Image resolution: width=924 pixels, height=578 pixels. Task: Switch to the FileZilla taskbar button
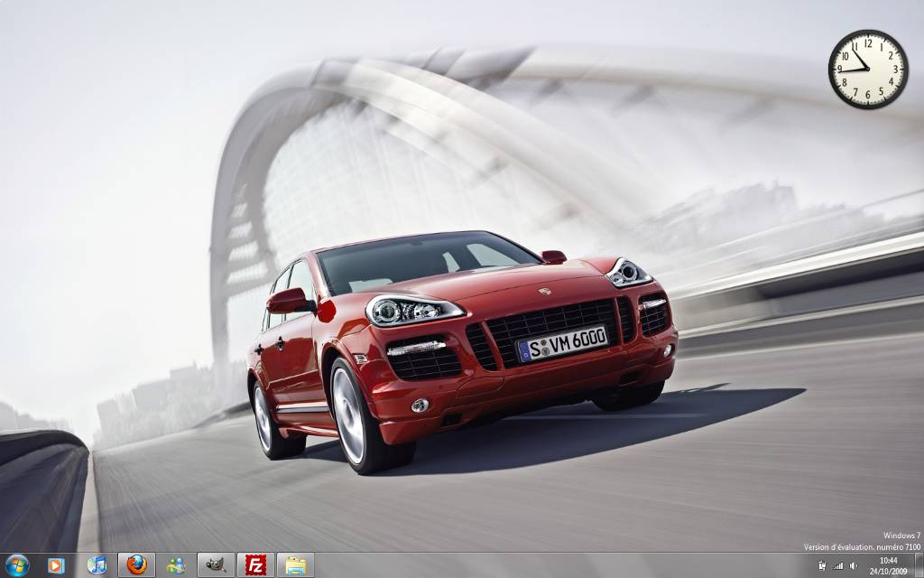[x=255, y=565]
